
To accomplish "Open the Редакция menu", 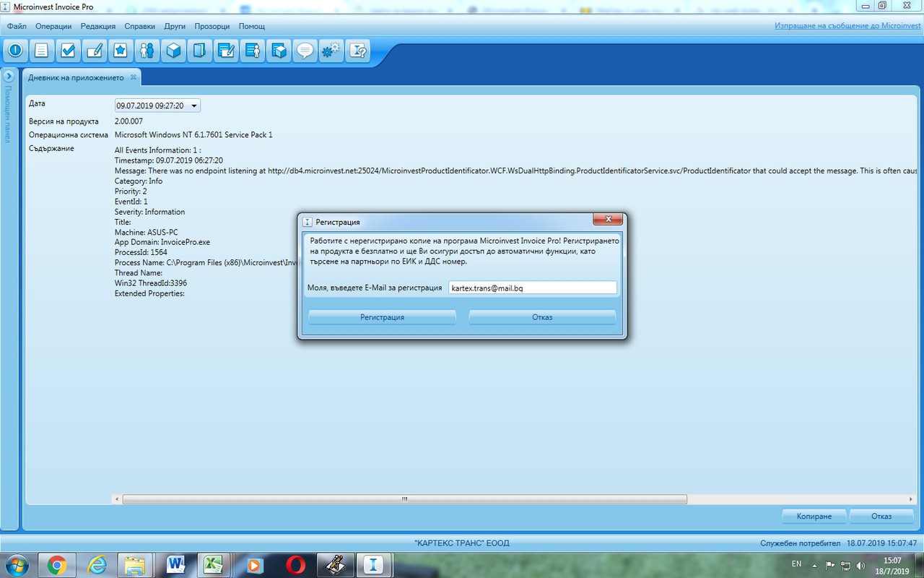I will click(98, 26).
